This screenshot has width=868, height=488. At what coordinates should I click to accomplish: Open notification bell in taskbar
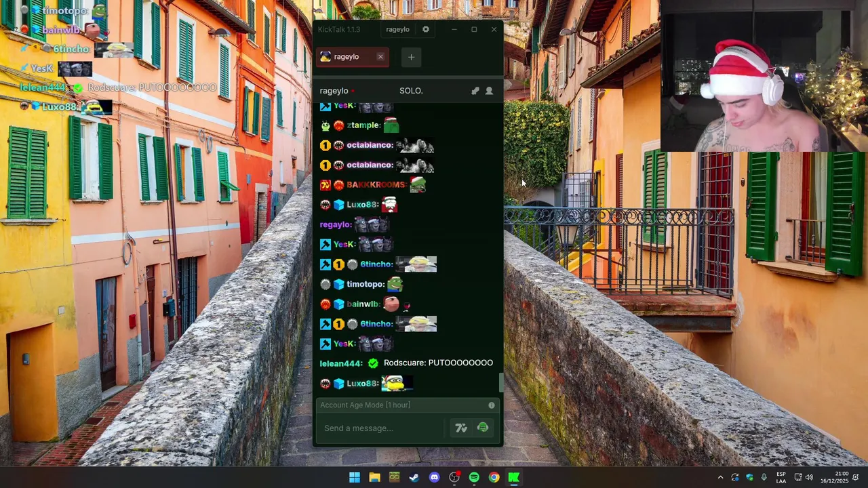point(856,478)
